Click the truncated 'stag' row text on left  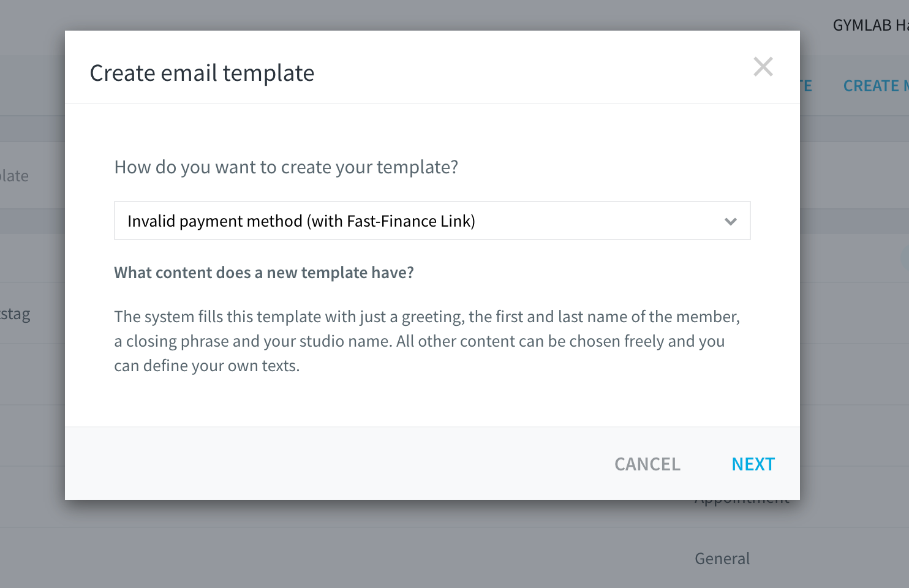[15, 314]
